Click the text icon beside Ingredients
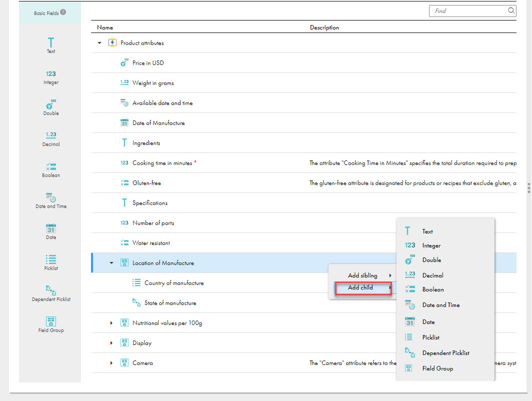 click(124, 142)
